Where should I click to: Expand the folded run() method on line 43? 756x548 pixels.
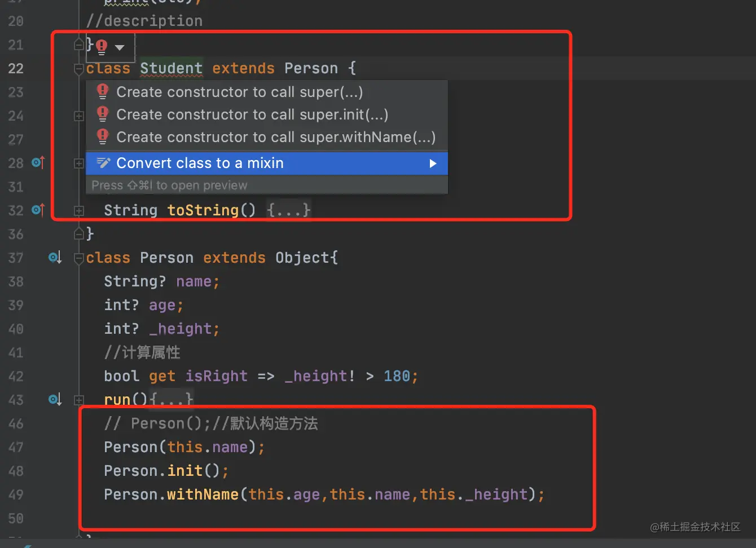pyautogui.click(x=79, y=400)
